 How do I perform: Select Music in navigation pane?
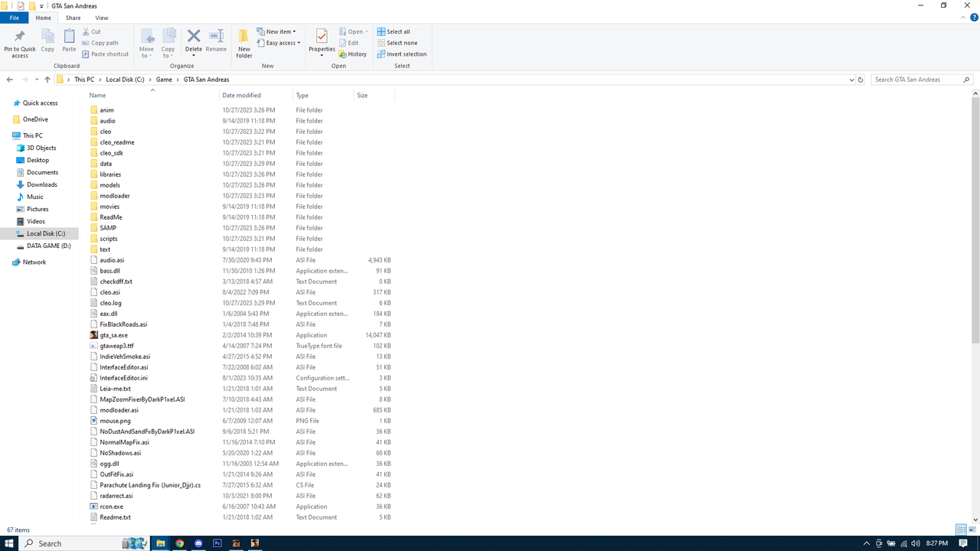35,197
